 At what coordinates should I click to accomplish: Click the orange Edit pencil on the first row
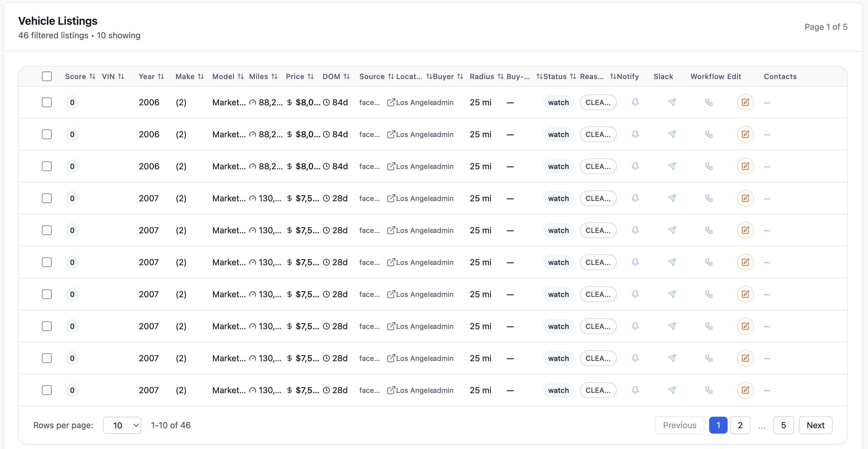[745, 102]
